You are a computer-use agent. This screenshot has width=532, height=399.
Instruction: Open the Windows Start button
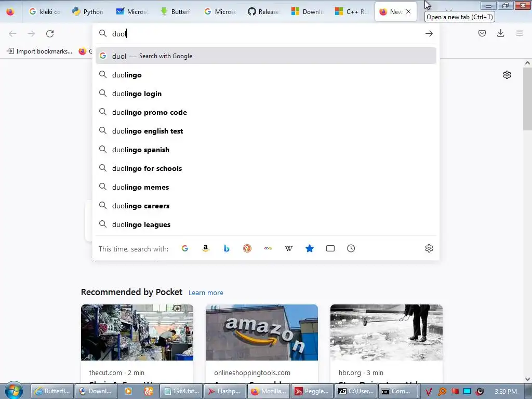point(14,391)
